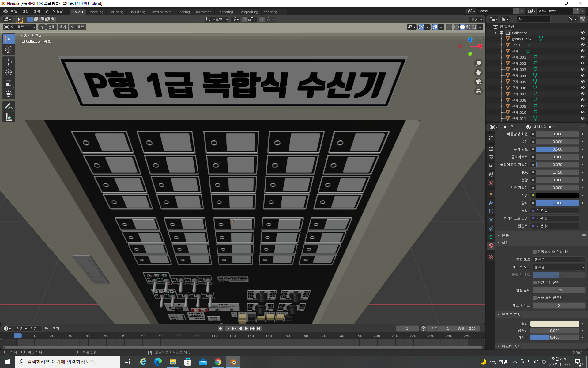Click the 선택 button in viewport header

(x=51, y=27)
